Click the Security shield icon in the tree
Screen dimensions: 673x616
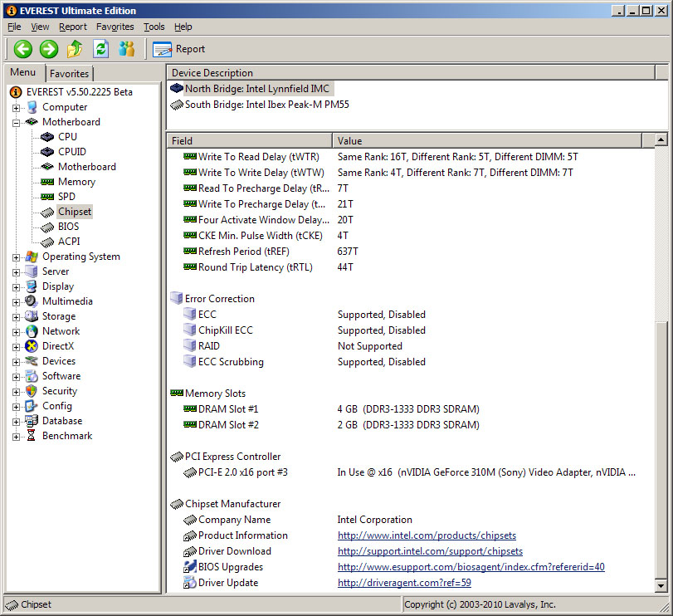32,391
